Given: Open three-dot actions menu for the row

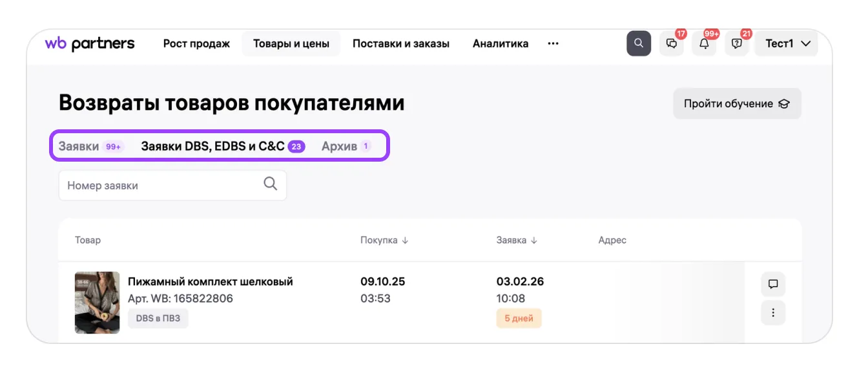Looking at the screenshot, I should coord(773,313).
